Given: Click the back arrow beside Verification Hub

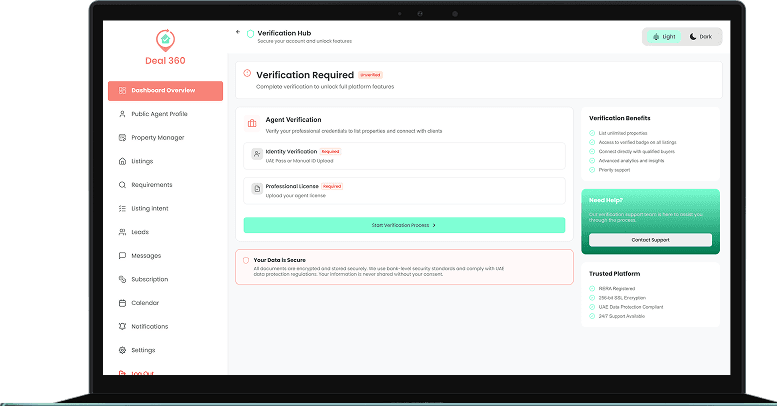Looking at the screenshot, I should click(x=238, y=32).
